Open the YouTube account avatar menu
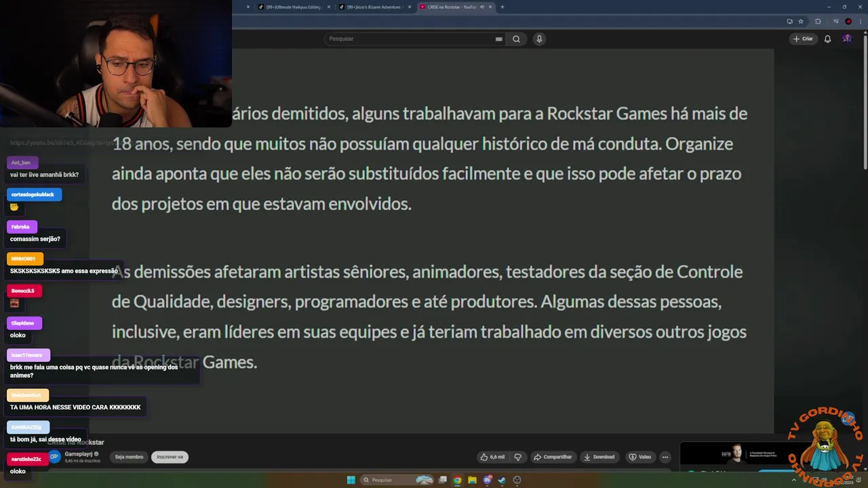The width and height of the screenshot is (868, 488). click(847, 39)
